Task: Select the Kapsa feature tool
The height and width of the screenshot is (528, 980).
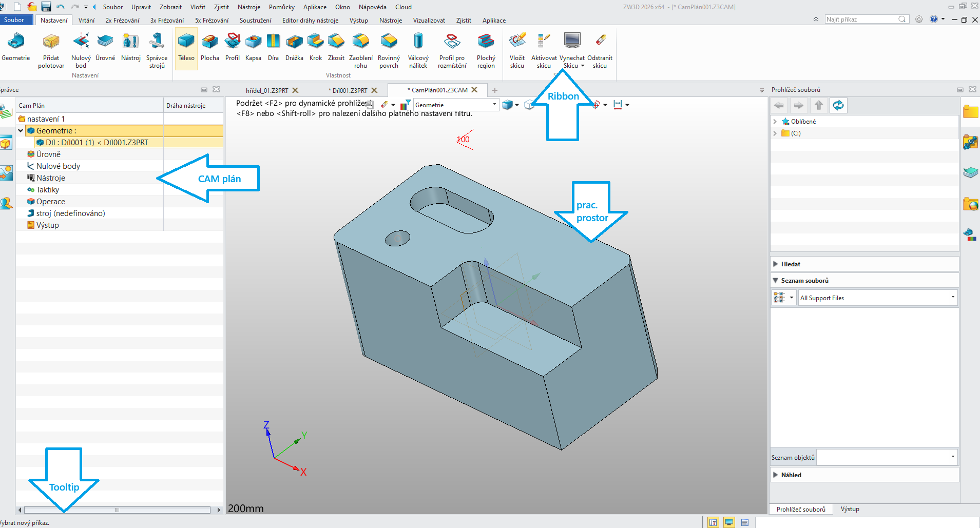Action: click(x=253, y=47)
